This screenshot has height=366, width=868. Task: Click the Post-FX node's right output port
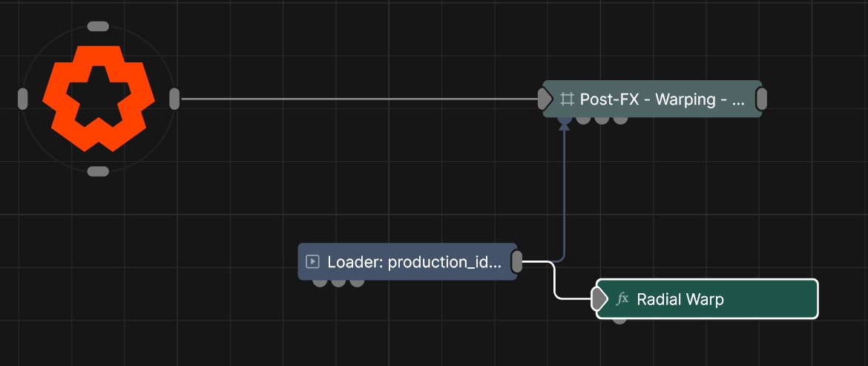click(761, 99)
